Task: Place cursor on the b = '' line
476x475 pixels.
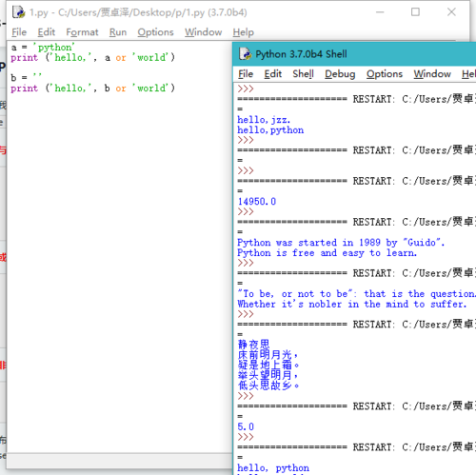Action: (26, 77)
